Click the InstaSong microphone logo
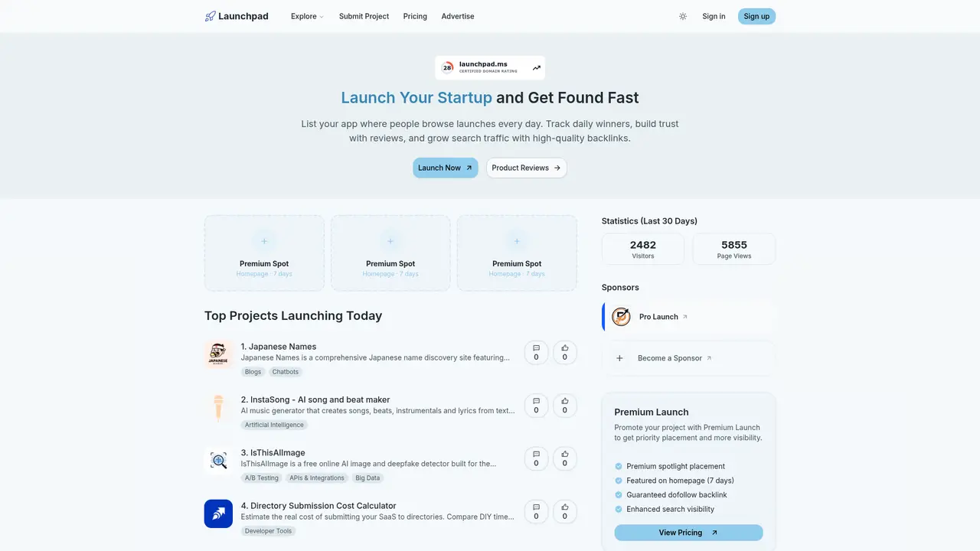Viewport: 980px width, 551px height. [x=218, y=407]
